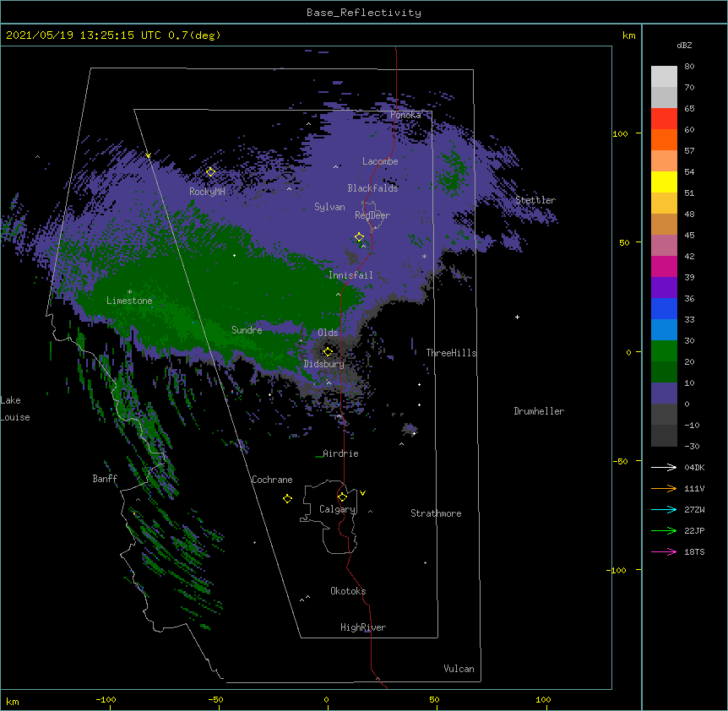
Task: Click the Sylvan label
Action: tap(329, 207)
